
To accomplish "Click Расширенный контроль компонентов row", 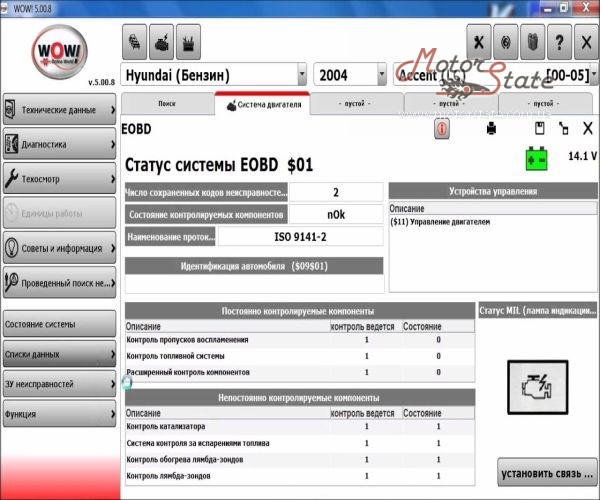I will coord(300,372).
